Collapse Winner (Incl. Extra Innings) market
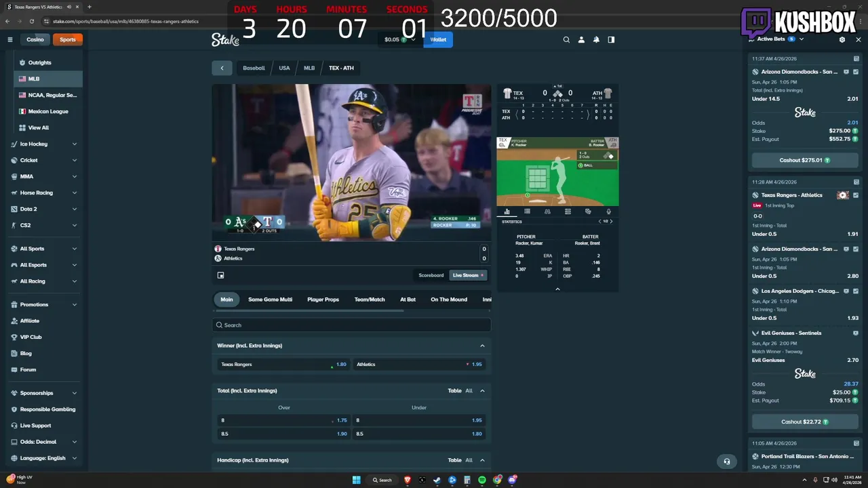The height and width of the screenshot is (488, 868). (482, 346)
